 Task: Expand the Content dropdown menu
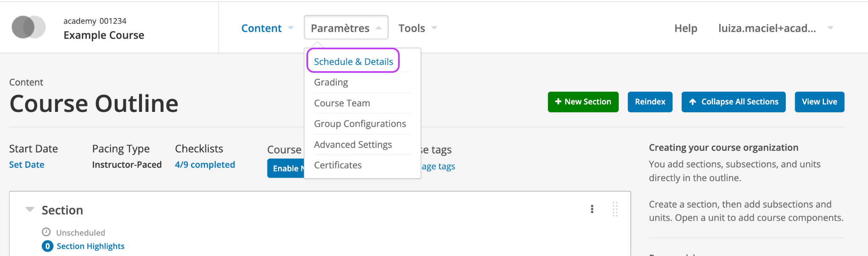tap(267, 28)
